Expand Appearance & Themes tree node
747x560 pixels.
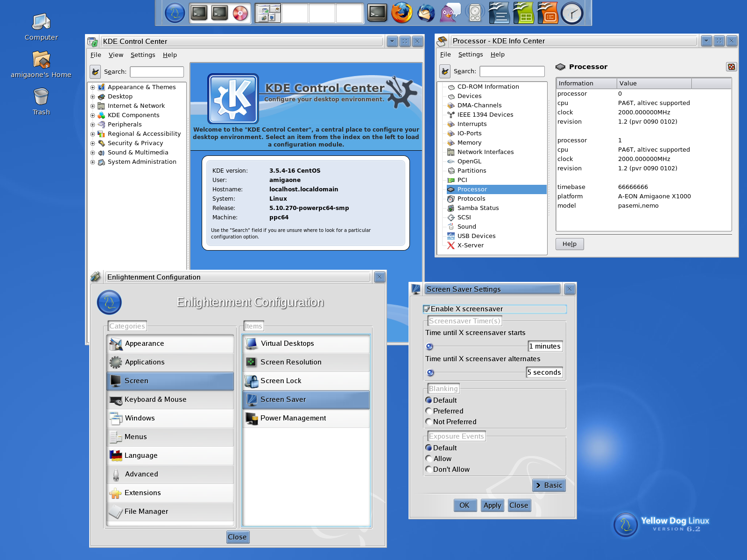[x=92, y=87]
